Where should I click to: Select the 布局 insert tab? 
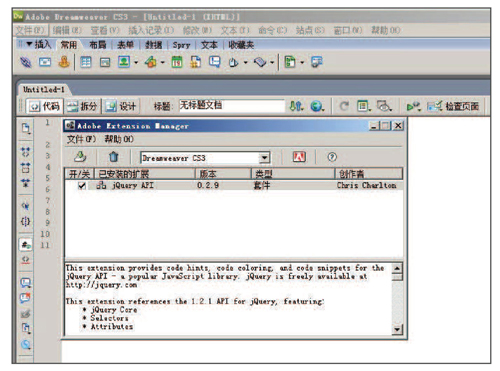coord(98,45)
